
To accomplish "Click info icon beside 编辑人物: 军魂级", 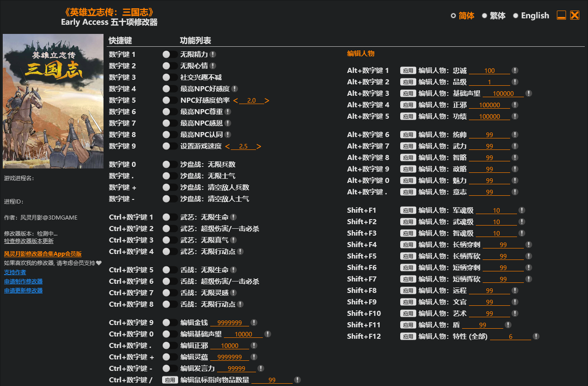I will pos(522,210).
